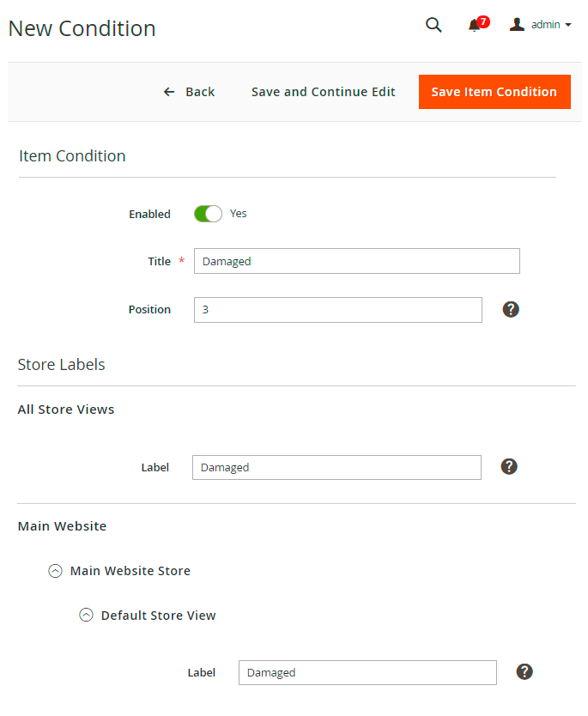Viewport: 588px width, 716px height.
Task: Show help tooltip for the Position field
Action: click(511, 309)
